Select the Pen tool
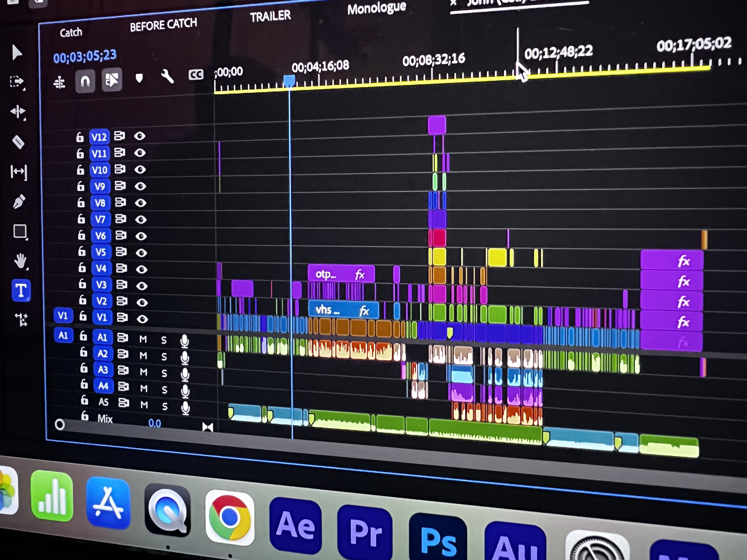This screenshot has width=747, height=560. pos(19,201)
